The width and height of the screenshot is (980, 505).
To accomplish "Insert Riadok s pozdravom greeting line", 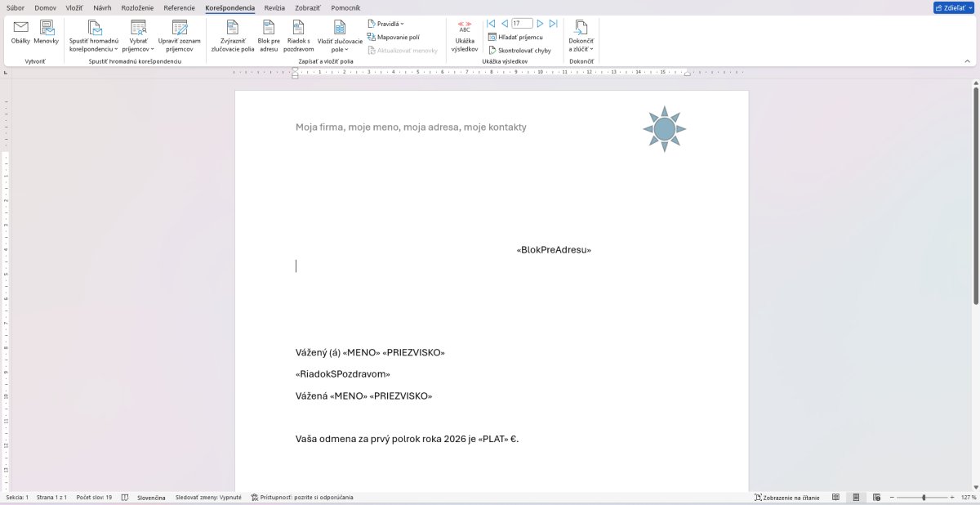I will pos(299,37).
